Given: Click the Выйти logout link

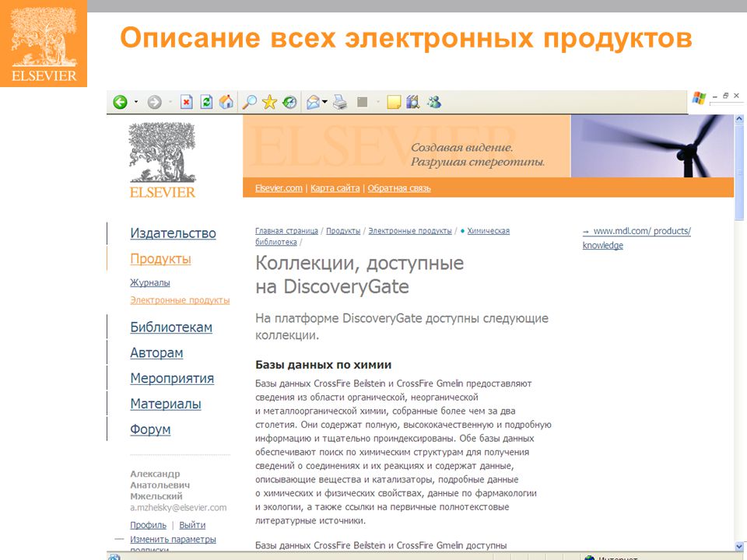Looking at the screenshot, I should 192,525.
